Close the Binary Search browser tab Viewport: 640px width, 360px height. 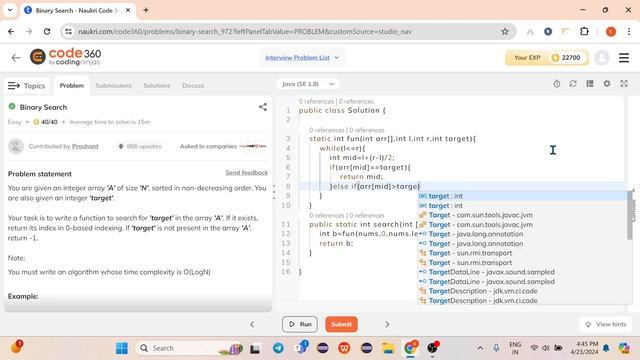point(128,10)
